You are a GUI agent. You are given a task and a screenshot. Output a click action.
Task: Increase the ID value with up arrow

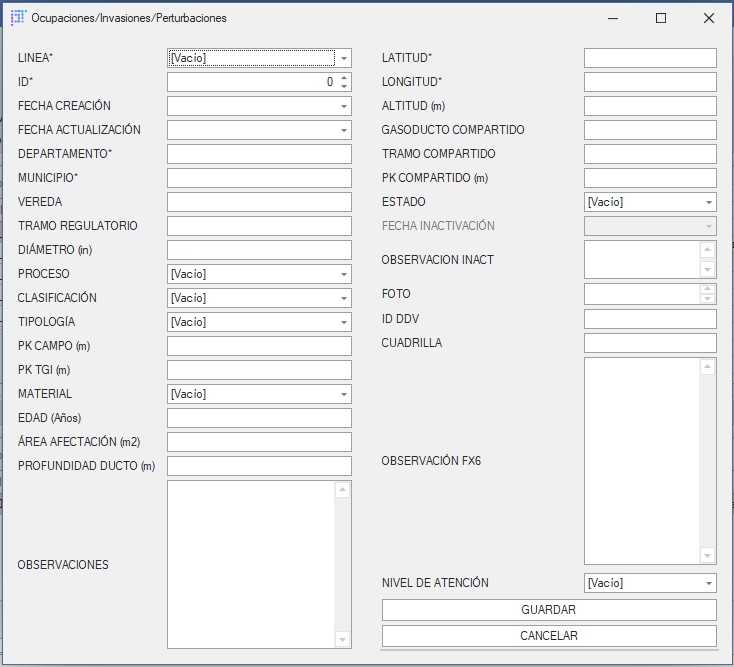(344, 78)
